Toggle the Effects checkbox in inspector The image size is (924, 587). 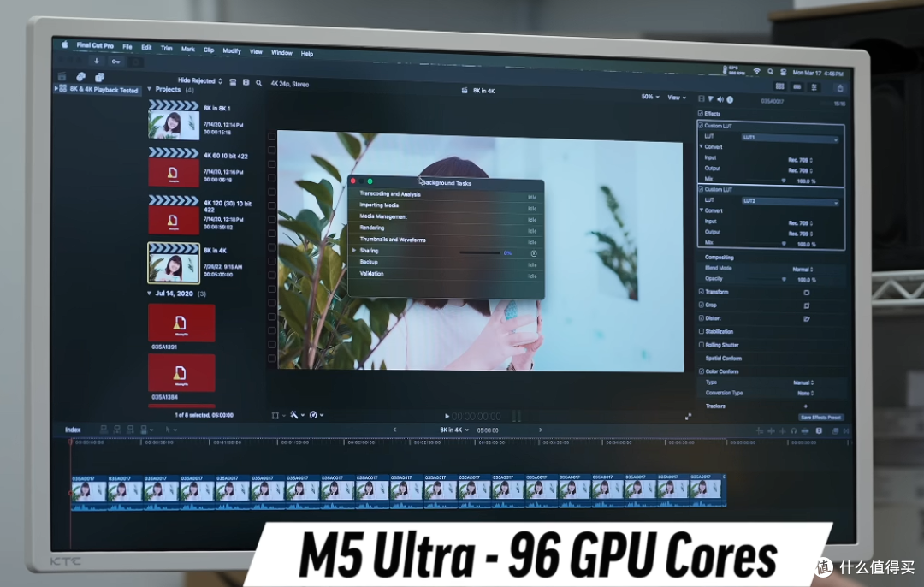point(701,113)
